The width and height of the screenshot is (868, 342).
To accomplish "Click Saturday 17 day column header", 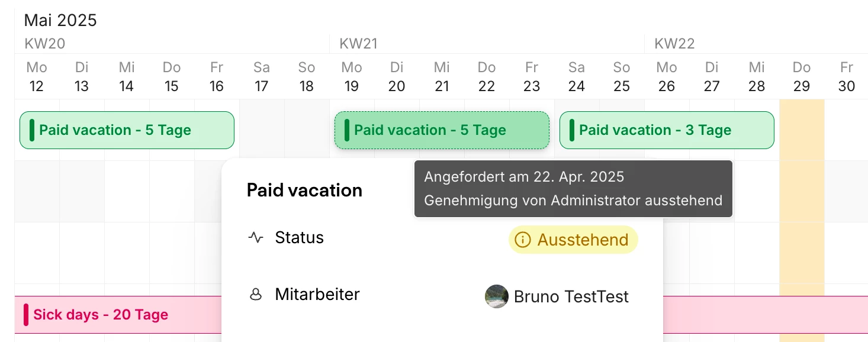I will click(262, 77).
